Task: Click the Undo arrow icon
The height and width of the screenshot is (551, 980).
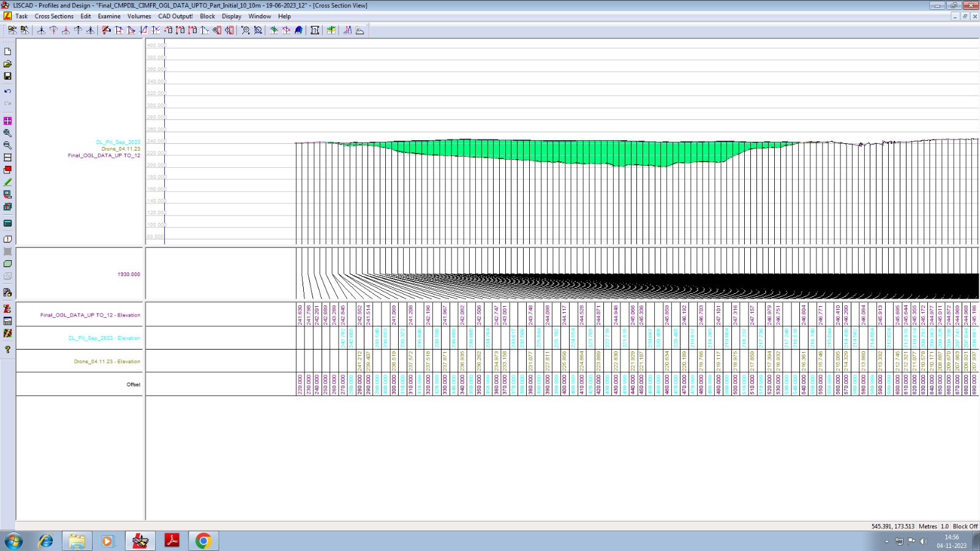Action: coord(7,91)
